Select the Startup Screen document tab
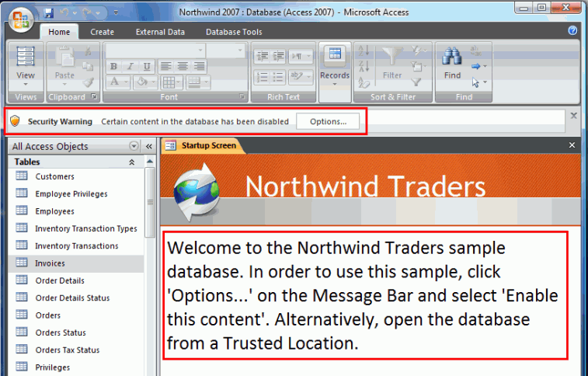 click(203, 145)
